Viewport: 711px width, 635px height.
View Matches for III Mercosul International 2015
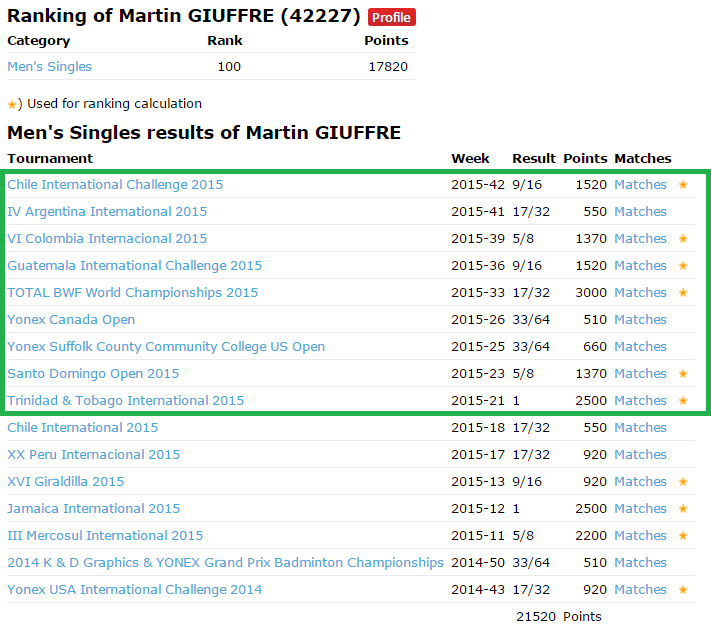coord(640,535)
